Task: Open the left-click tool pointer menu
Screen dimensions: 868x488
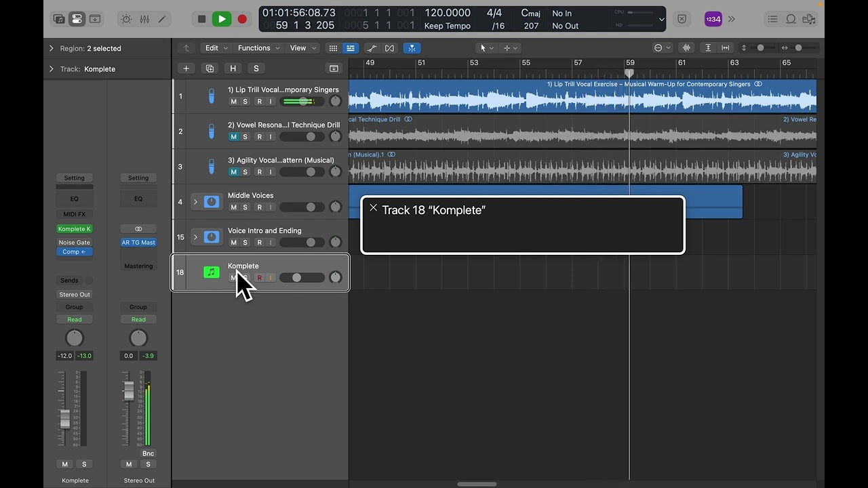Action: click(487, 48)
